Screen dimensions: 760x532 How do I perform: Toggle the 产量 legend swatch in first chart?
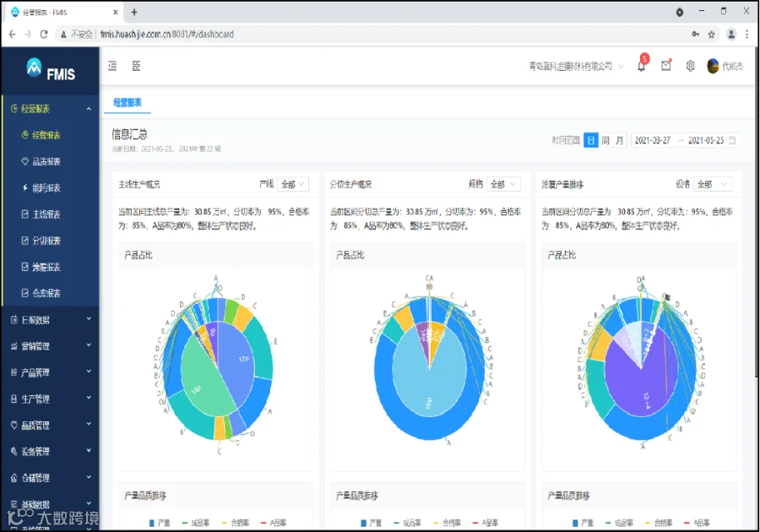152,523
